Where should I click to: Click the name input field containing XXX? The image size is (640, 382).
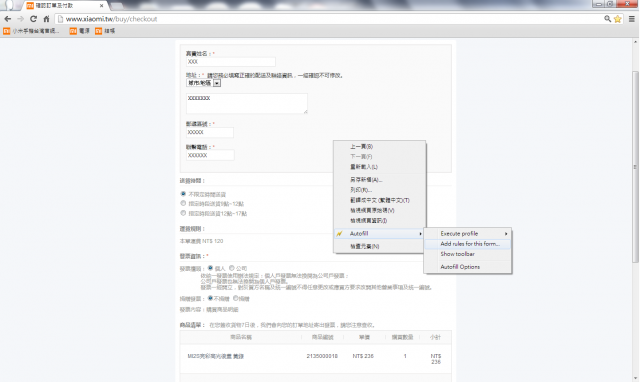coord(231,62)
